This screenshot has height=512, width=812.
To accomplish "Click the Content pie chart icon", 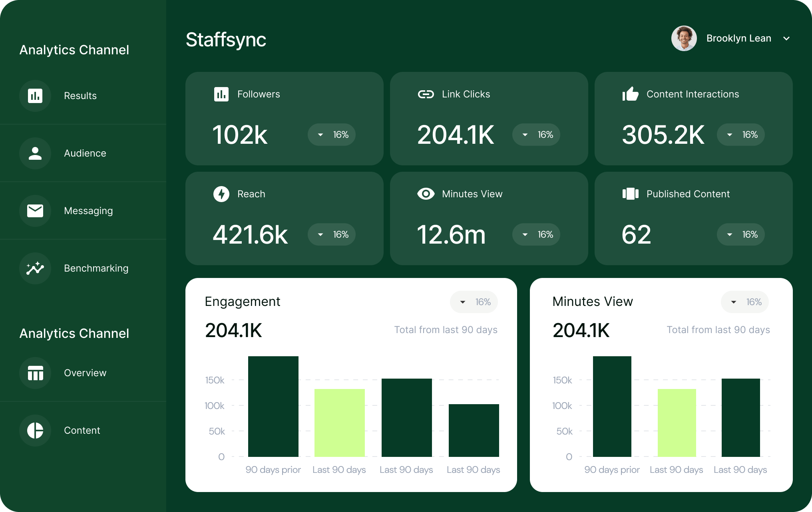I will click(35, 431).
